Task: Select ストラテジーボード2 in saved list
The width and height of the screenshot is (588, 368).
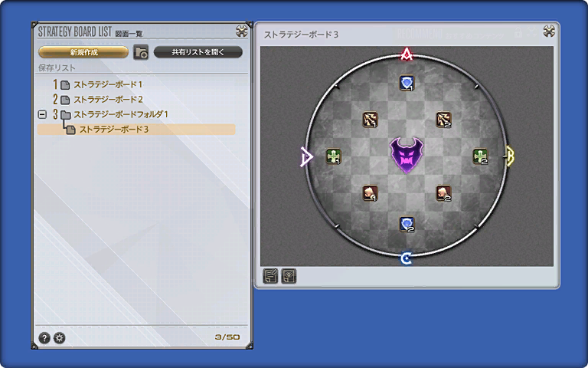Action: (107, 99)
